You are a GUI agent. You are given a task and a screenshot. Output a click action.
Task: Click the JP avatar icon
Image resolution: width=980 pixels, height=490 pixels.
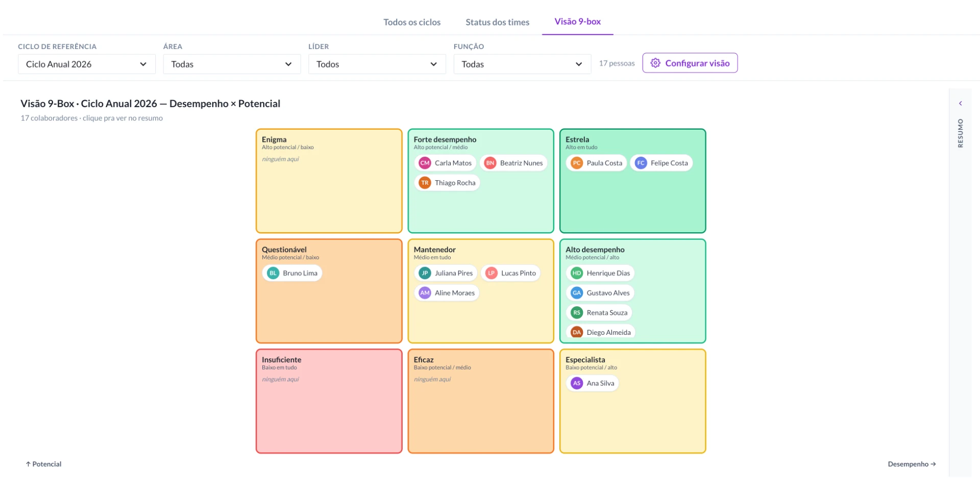pos(425,273)
